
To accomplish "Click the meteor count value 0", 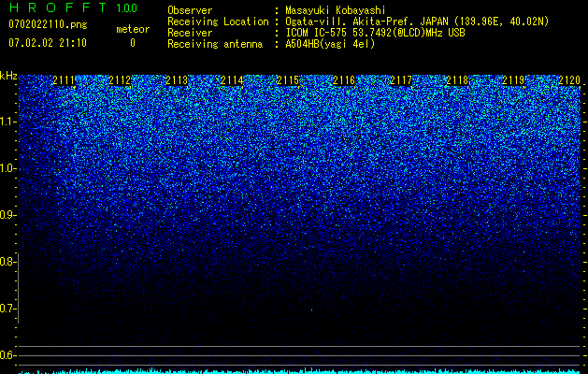I will (133, 43).
